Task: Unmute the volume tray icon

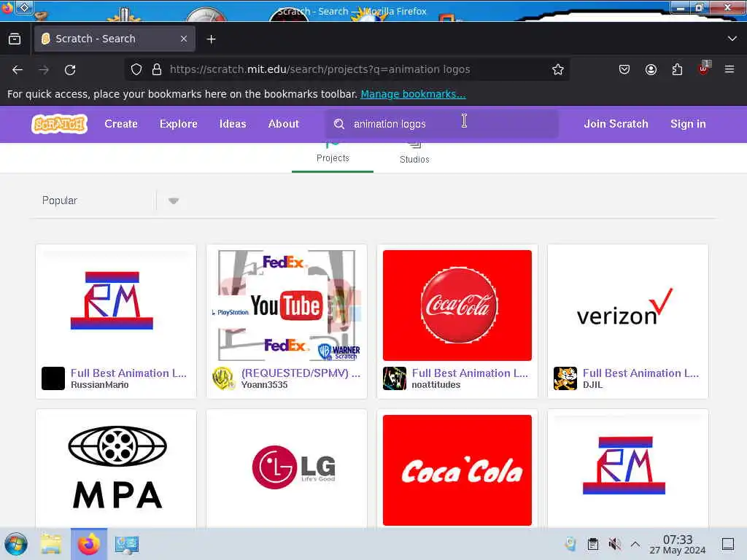Action: [614, 544]
